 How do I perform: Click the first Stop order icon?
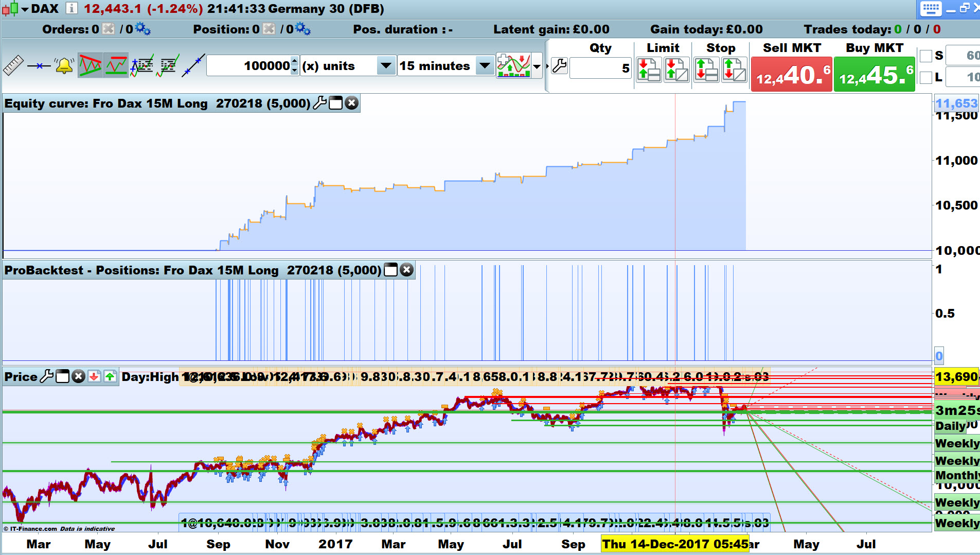click(706, 70)
